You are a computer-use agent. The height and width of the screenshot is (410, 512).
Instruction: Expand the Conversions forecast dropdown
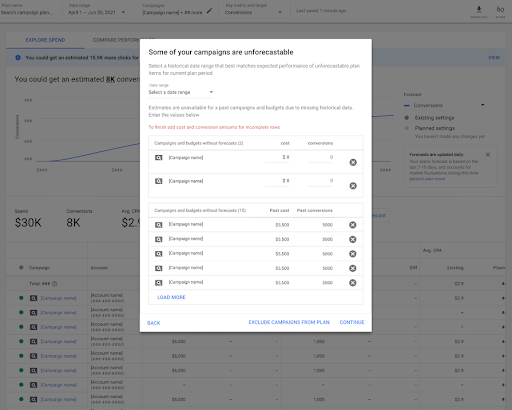click(x=444, y=105)
